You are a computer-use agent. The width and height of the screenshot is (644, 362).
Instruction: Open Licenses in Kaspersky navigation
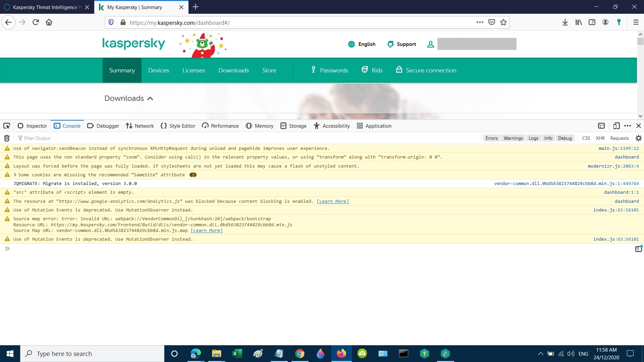tap(194, 70)
